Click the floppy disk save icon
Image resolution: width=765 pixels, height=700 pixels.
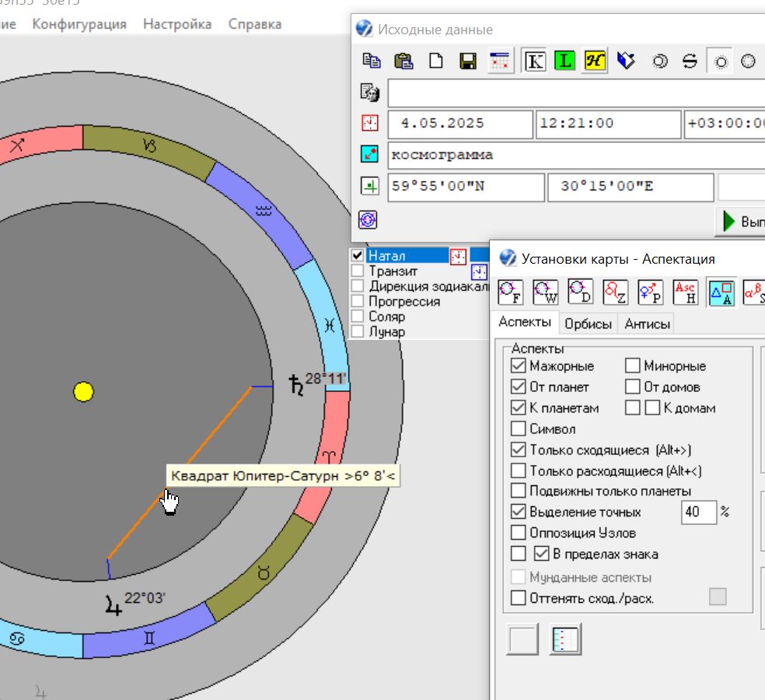pyautogui.click(x=468, y=61)
